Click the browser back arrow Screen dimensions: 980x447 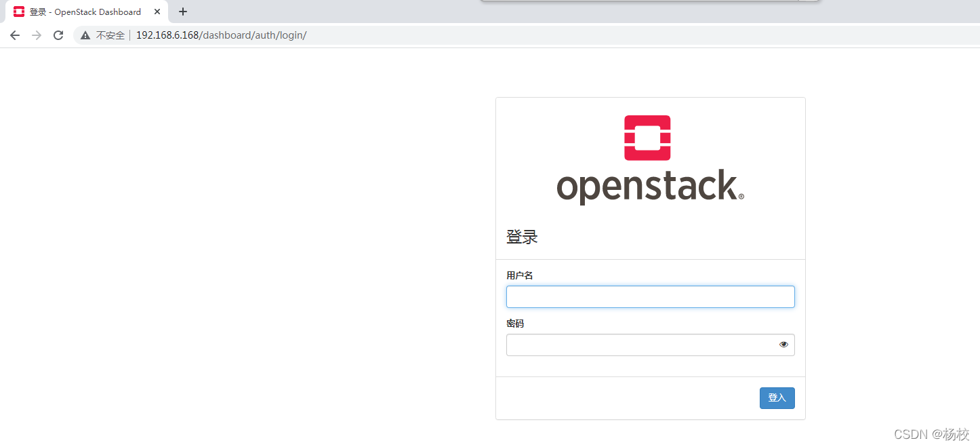point(15,35)
